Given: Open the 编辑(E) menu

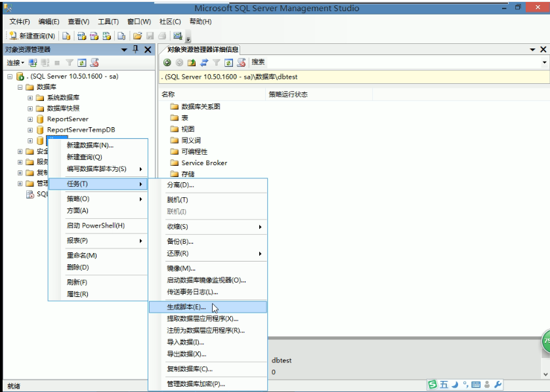Looking at the screenshot, I should click(49, 22).
